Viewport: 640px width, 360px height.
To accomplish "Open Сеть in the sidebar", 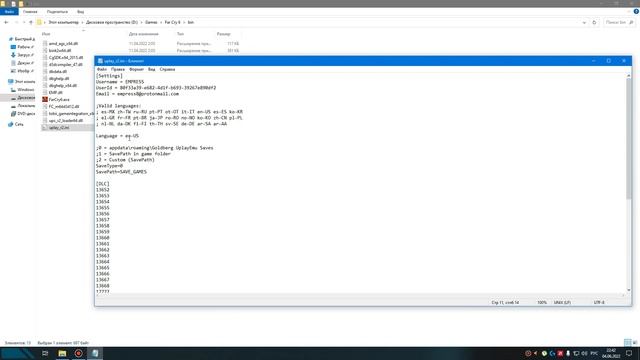I will [x=16, y=124].
